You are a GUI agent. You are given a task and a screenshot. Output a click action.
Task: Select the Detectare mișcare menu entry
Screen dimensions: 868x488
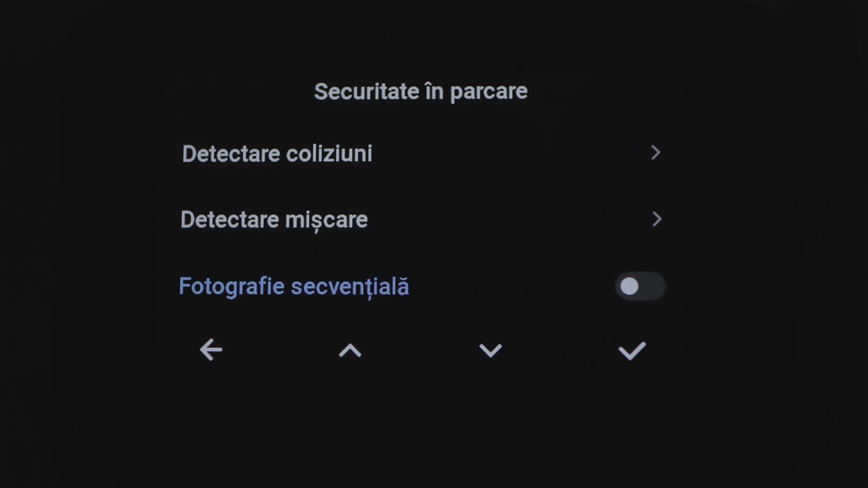pyautogui.click(x=274, y=219)
